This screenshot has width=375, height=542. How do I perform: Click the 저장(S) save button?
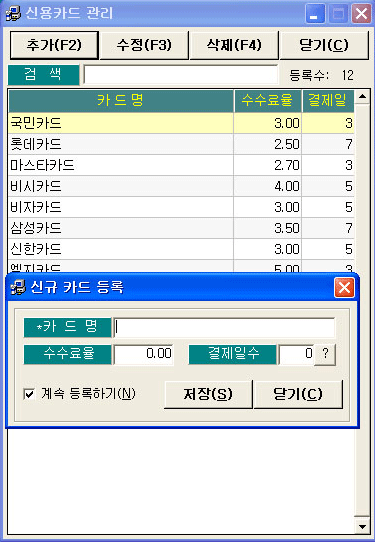click(x=208, y=394)
